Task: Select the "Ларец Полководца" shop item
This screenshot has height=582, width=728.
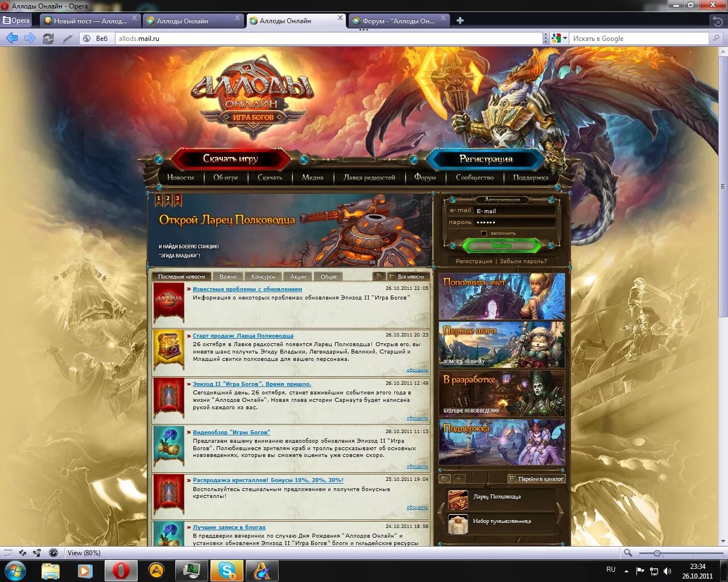Action: [x=500, y=500]
